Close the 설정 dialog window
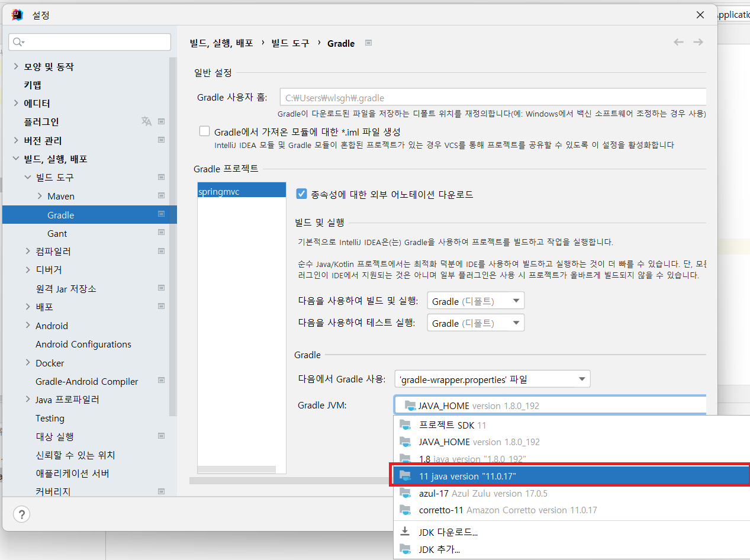The height and width of the screenshot is (560, 750). (x=700, y=15)
